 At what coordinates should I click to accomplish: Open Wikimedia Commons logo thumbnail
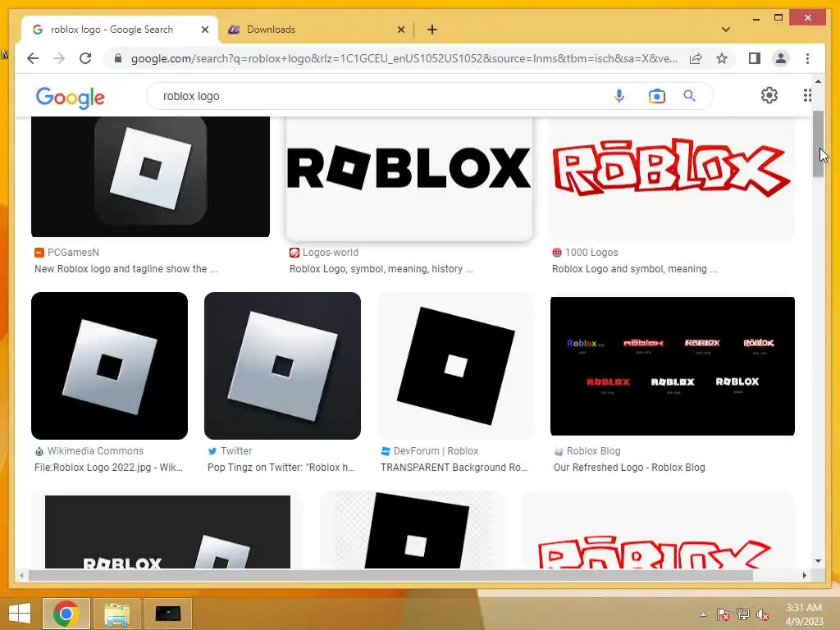tap(109, 365)
